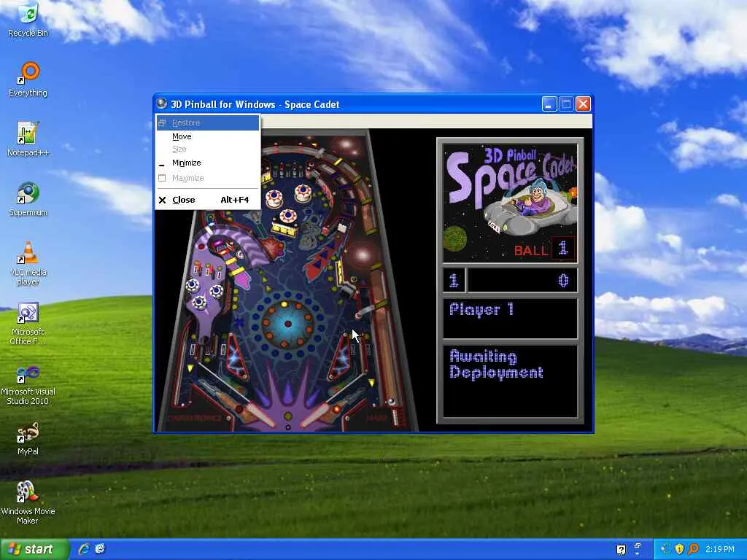747x560 pixels.
Task: Click the faint network tray icon
Action: pyautogui.click(x=665, y=549)
